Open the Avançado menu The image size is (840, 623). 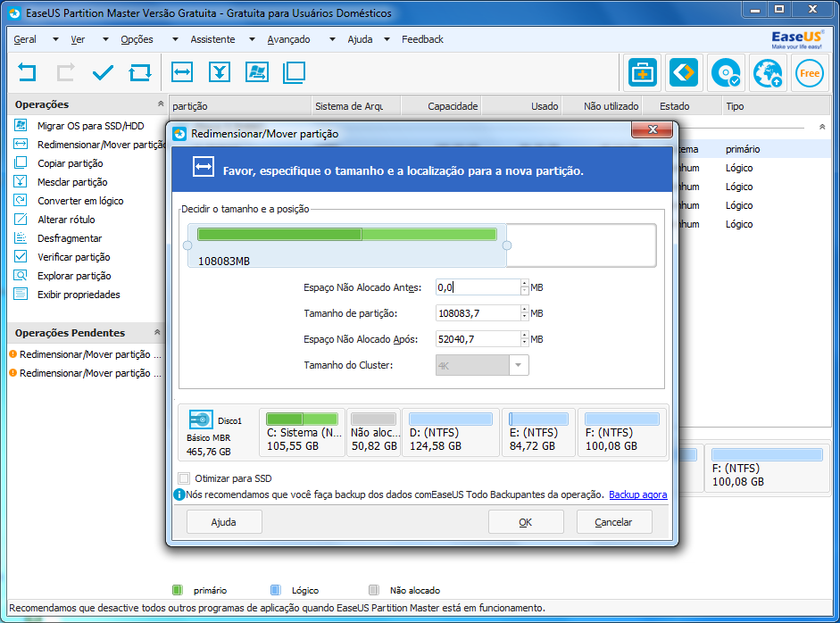point(288,39)
